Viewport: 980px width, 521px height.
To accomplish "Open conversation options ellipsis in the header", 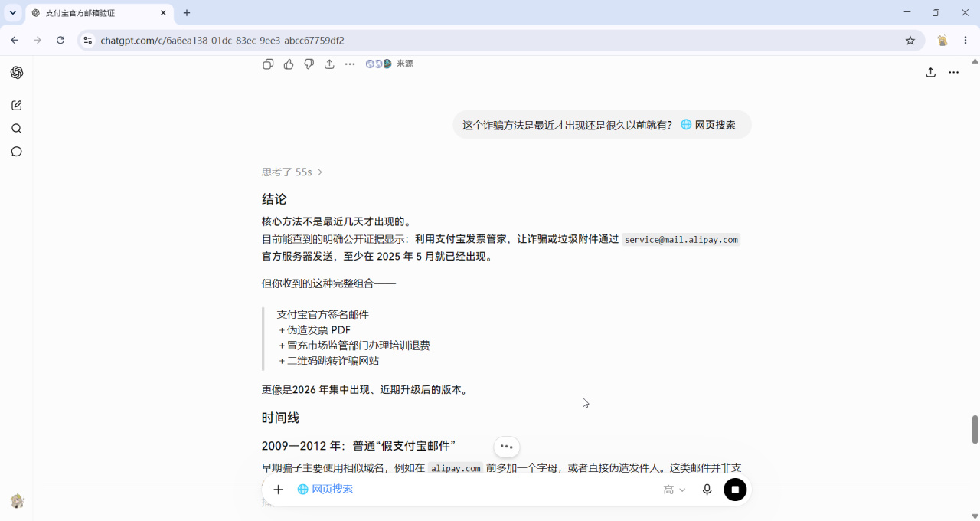I will [954, 73].
